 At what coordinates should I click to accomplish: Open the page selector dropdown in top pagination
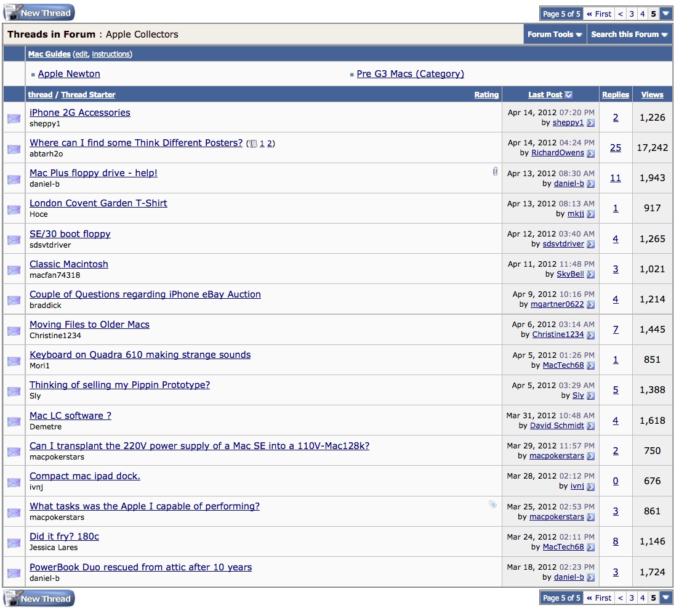[x=665, y=12]
